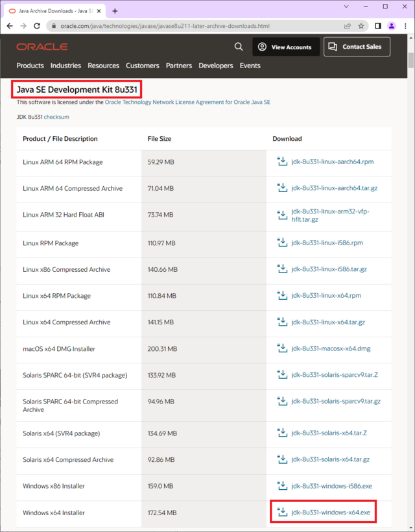Open the Industries menu

[x=65, y=66]
